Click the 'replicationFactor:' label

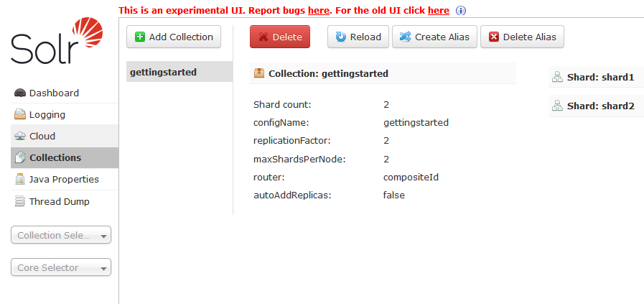[x=292, y=141]
